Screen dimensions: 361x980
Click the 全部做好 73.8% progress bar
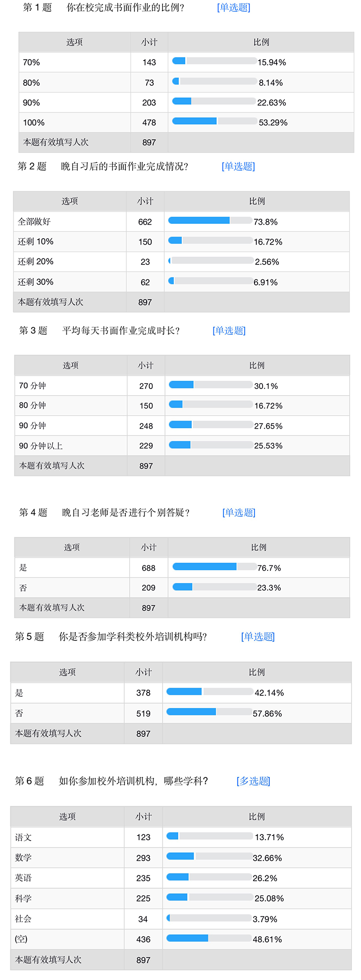[x=210, y=220]
